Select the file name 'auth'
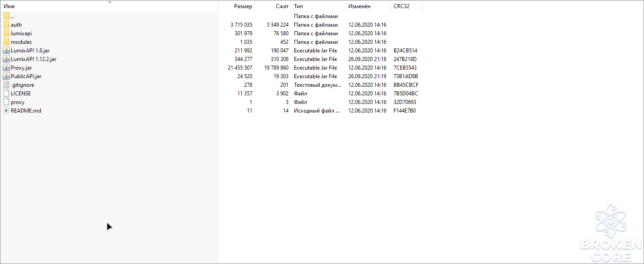This screenshot has height=264, width=644. 16,25
